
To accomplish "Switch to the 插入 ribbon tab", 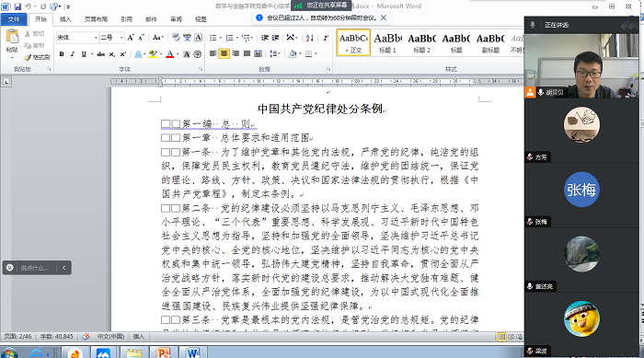I will tap(65, 19).
